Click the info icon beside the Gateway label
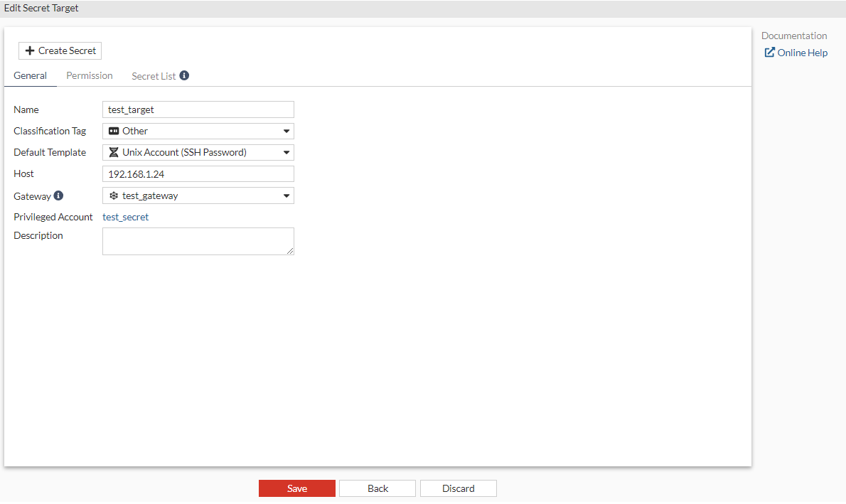 tap(58, 195)
